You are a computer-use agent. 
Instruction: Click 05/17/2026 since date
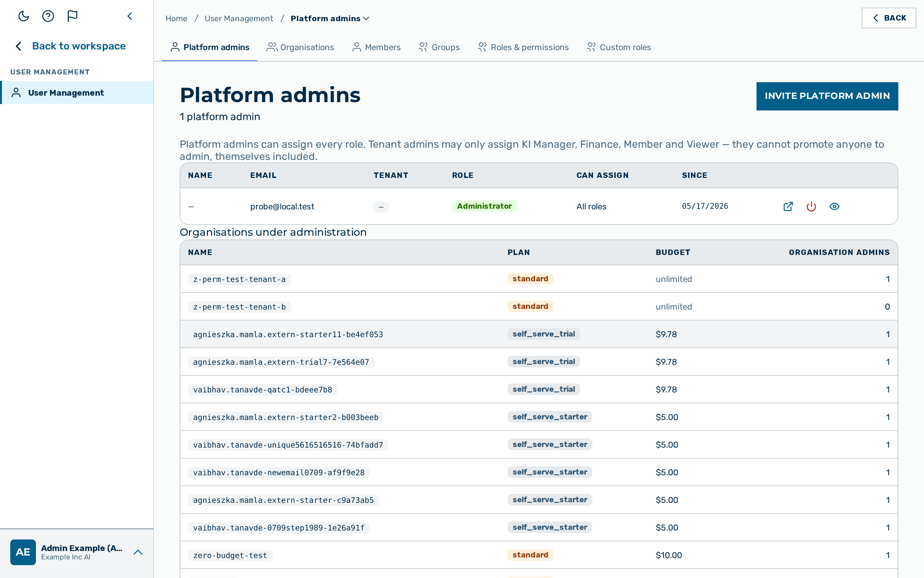(x=705, y=206)
